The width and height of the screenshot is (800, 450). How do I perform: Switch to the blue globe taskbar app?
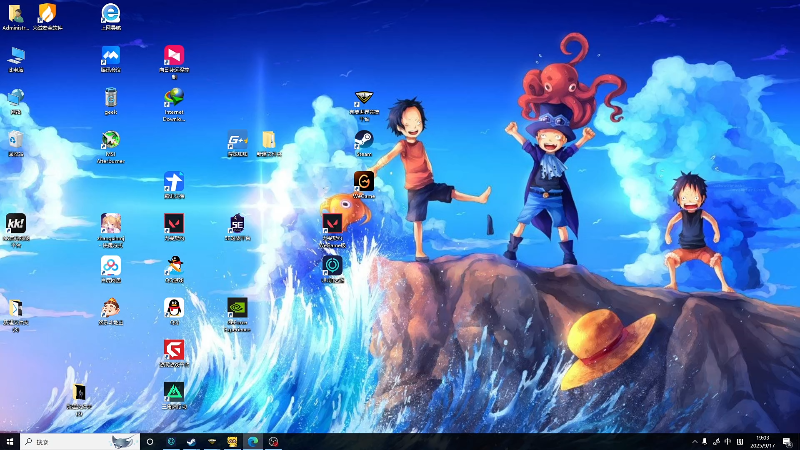click(171, 441)
